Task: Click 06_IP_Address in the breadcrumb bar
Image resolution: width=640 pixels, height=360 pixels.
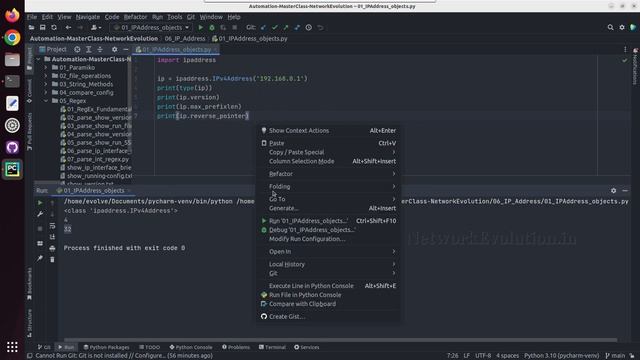Action: (x=185, y=38)
